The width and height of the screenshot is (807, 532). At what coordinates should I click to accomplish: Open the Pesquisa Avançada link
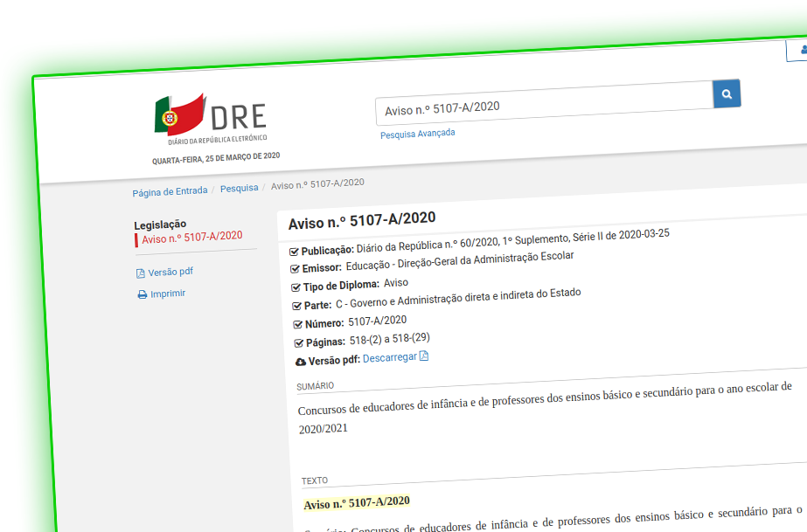coord(417,133)
